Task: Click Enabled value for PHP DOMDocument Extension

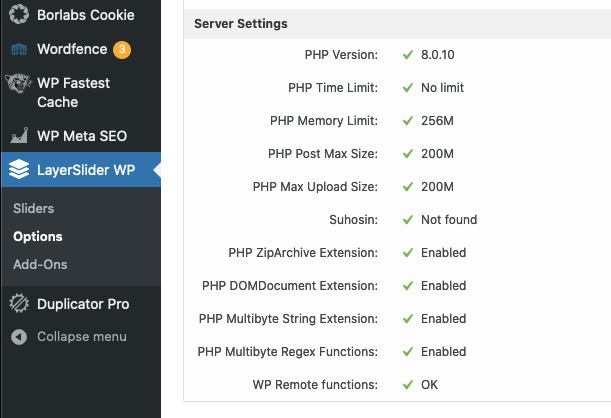Action: click(x=443, y=286)
